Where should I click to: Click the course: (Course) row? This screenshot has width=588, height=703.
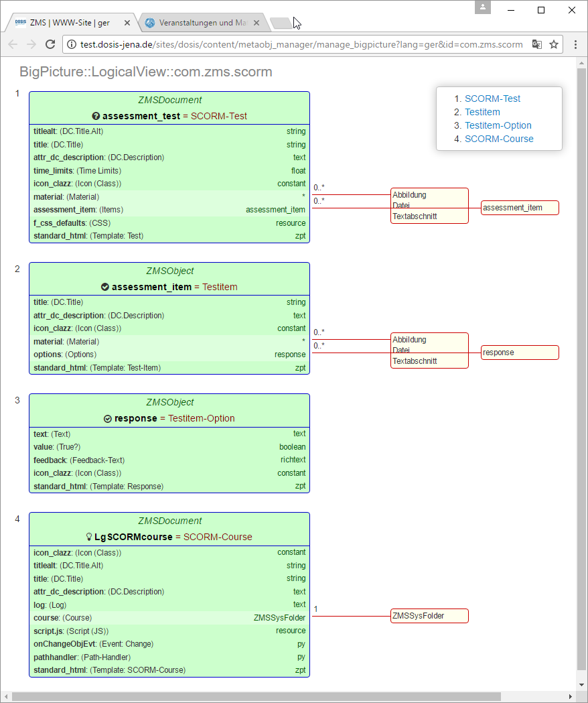pyautogui.click(x=169, y=618)
